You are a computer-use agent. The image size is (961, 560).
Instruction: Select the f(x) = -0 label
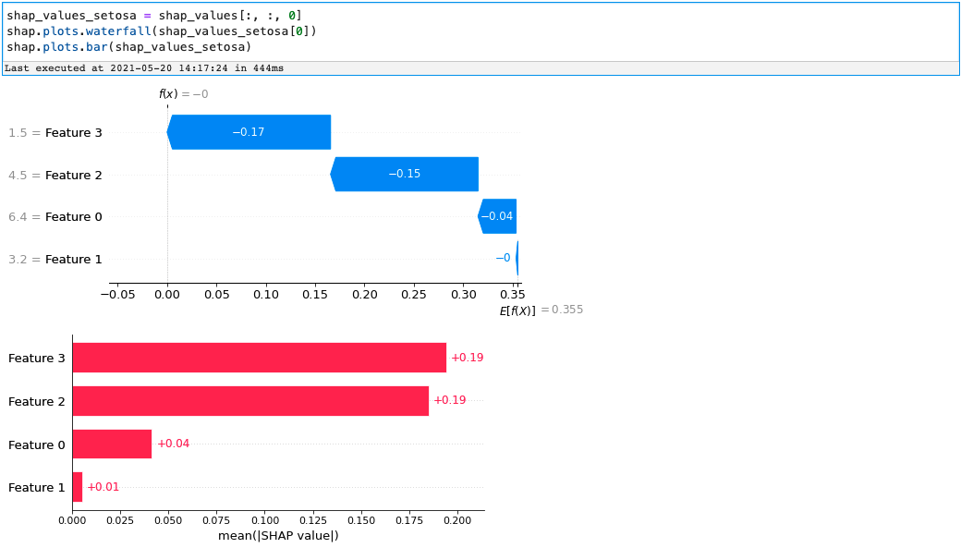(183, 92)
